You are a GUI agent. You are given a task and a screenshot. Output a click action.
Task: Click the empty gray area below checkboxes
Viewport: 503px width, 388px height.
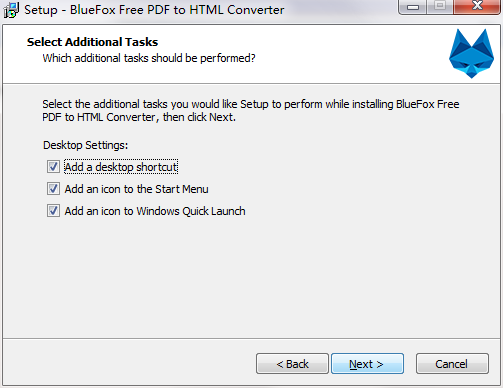point(251,278)
